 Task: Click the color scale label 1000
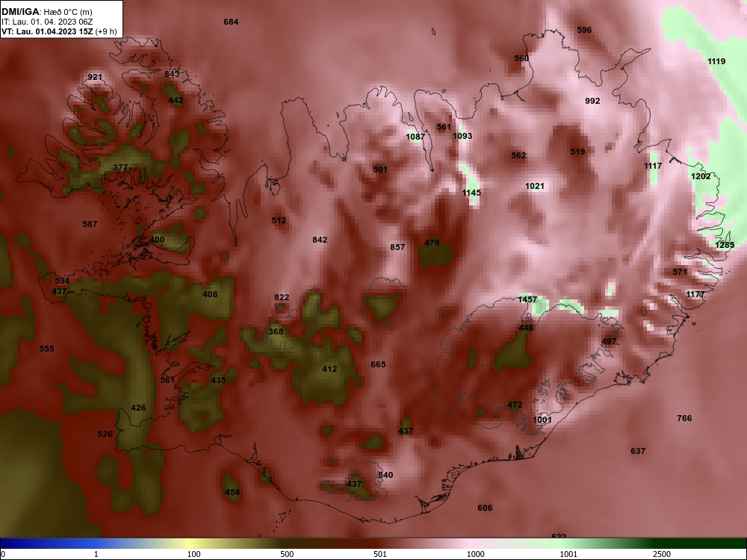point(476,554)
